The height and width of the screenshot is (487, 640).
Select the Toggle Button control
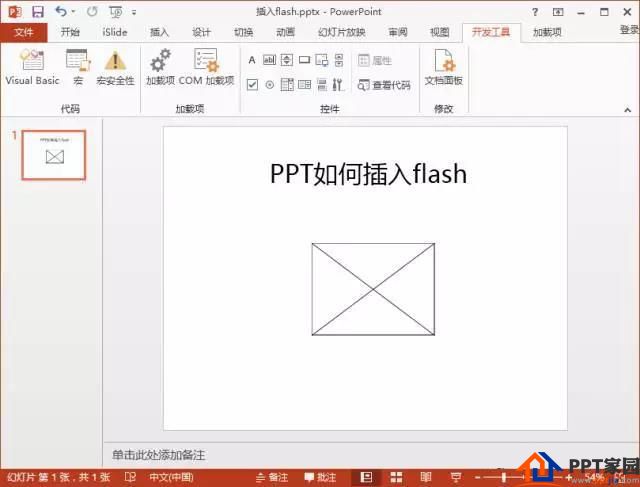[x=322, y=85]
